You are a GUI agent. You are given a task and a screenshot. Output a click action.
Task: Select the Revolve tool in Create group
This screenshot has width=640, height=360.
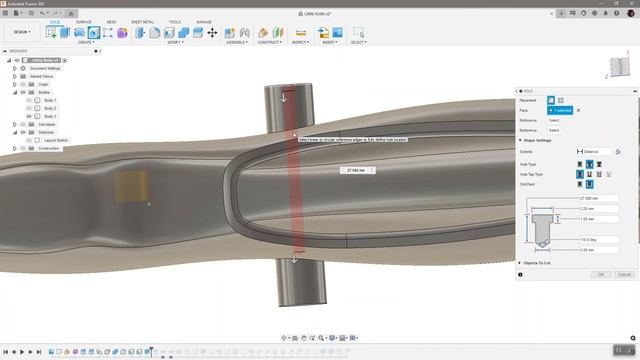(x=80, y=32)
